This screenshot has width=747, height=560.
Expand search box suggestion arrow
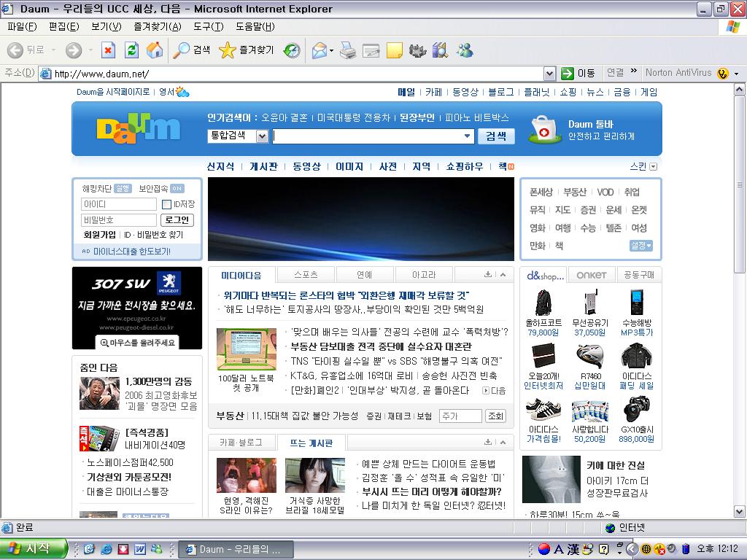click(468, 136)
